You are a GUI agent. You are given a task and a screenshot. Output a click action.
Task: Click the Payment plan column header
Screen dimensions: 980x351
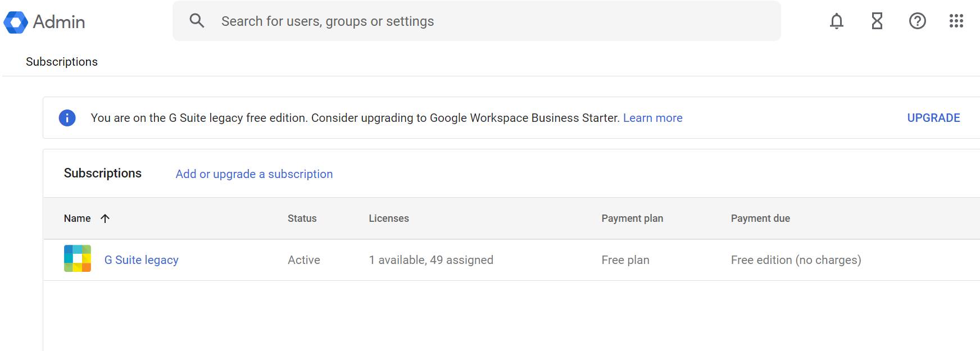coord(632,218)
